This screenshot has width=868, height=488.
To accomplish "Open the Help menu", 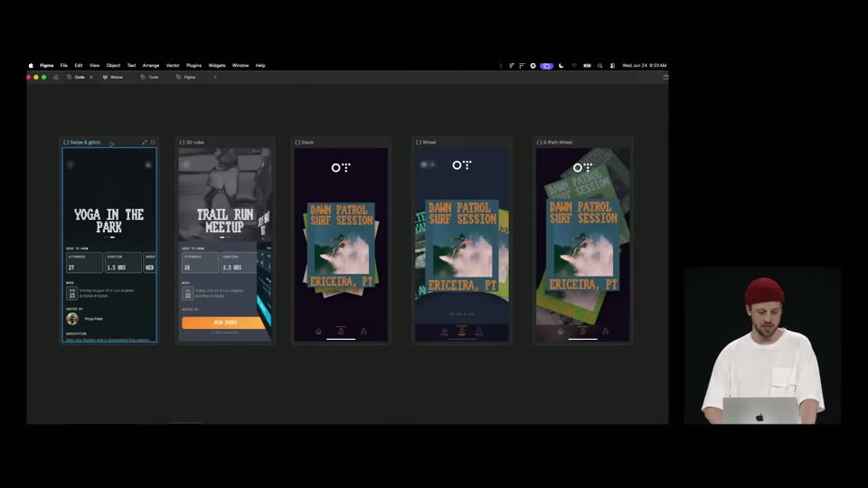I will [x=260, y=65].
